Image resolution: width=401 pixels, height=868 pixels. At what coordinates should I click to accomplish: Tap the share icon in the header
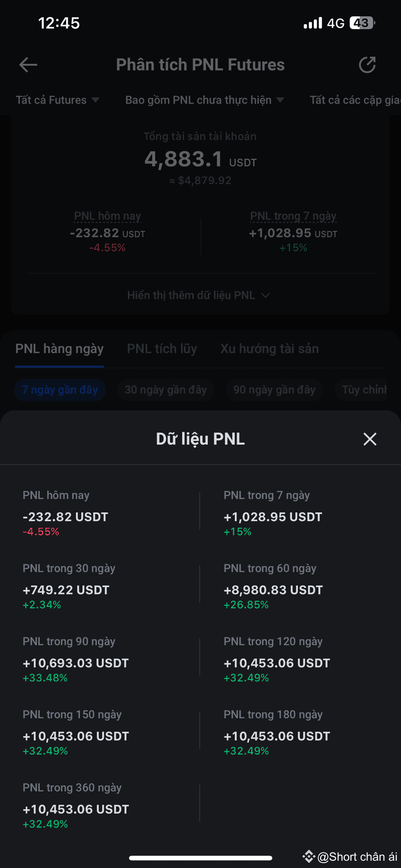[x=367, y=64]
